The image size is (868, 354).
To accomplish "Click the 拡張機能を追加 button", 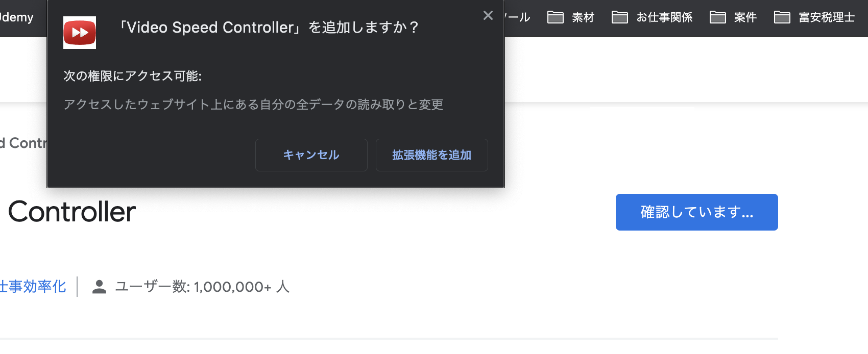I will pyautogui.click(x=432, y=155).
